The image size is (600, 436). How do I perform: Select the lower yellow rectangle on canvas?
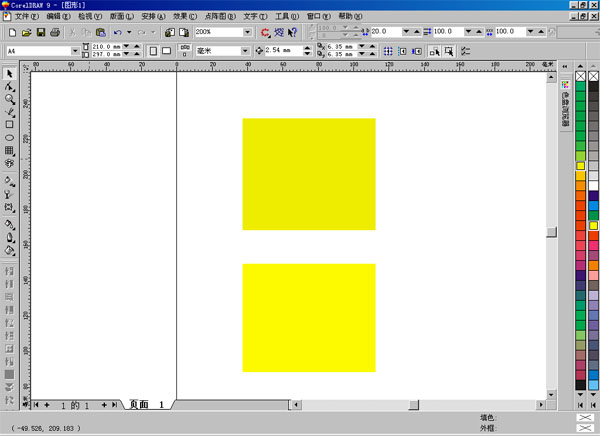(x=309, y=318)
